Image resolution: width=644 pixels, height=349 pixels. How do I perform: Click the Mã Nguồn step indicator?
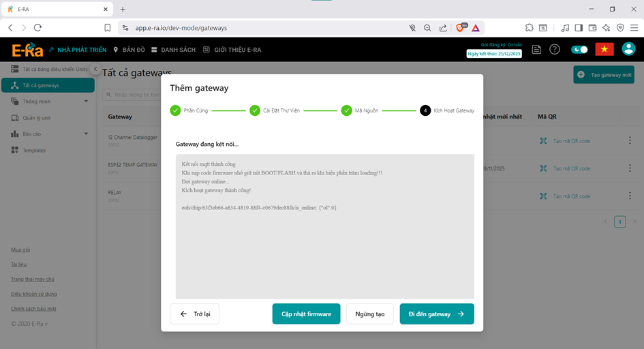coord(347,110)
